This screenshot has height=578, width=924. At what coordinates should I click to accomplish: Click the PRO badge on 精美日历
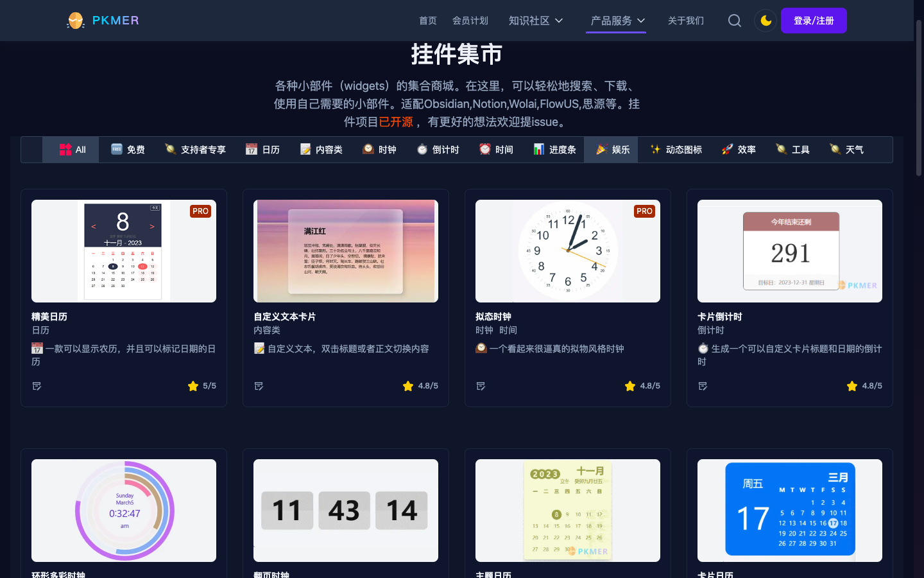click(x=201, y=211)
